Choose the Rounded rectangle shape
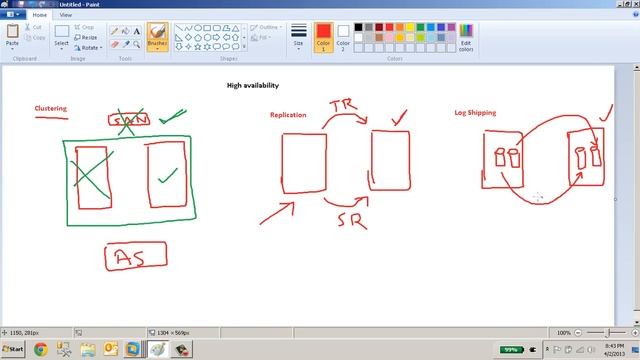 [x=216, y=28]
